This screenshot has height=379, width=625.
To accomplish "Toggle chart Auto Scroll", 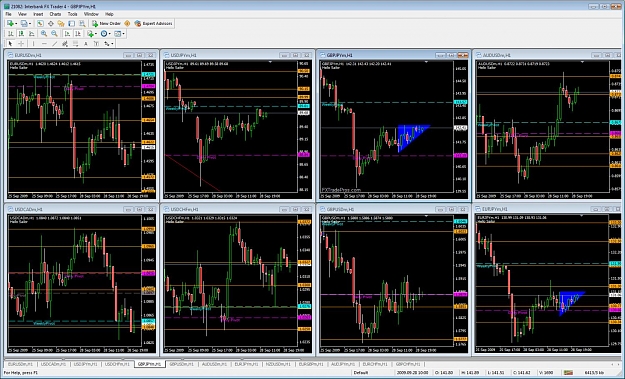I will pos(67,33).
